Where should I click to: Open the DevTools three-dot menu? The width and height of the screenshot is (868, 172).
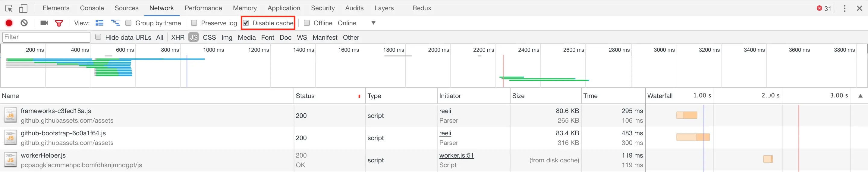tap(844, 8)
